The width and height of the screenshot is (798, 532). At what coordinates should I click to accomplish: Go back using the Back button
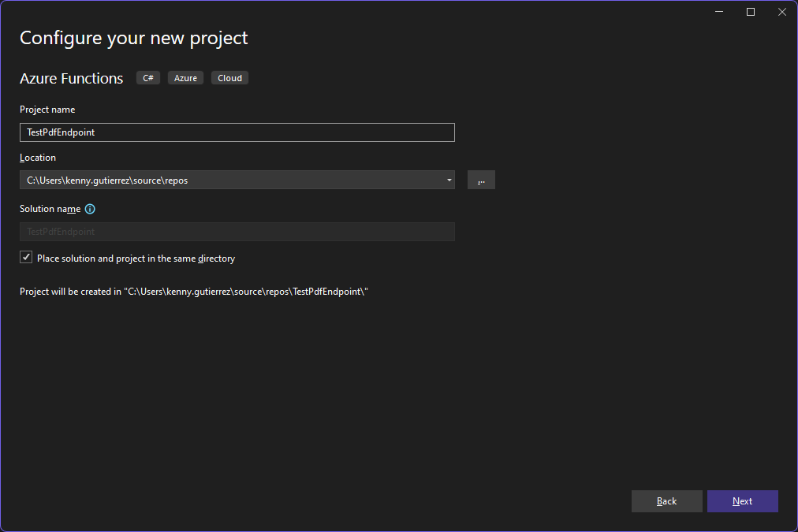tap(666, 501)
